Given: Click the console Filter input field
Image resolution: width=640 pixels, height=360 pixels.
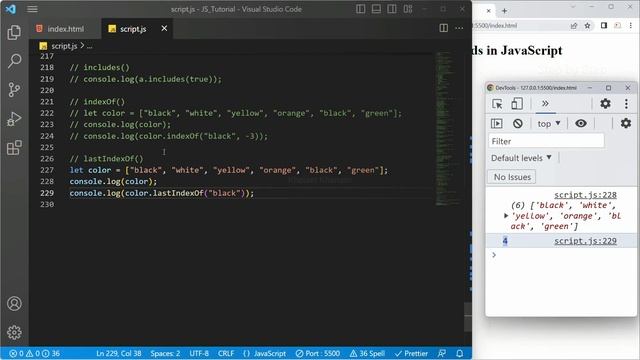Looking at the screenshot, I should click(546, 141).
